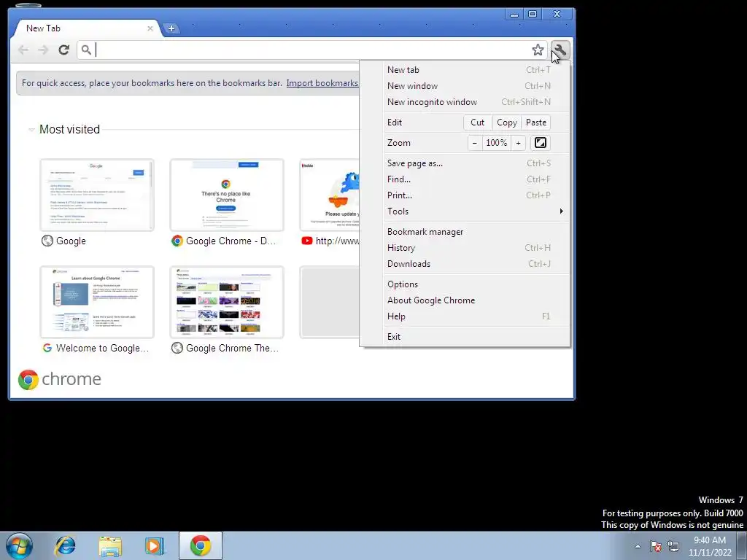Open the Google Chrome download thumbnail
Screen dimensions: 747x560
pos(227,195)
